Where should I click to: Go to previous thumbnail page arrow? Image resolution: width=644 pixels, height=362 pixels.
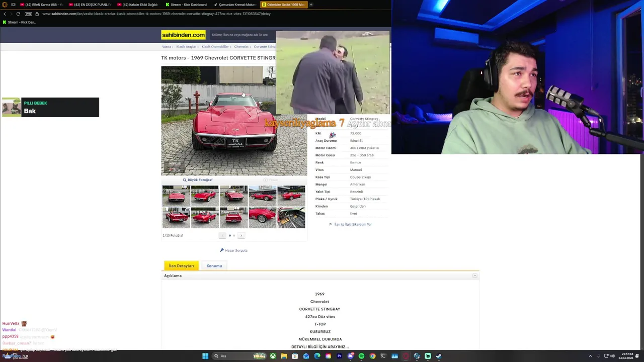222,235
